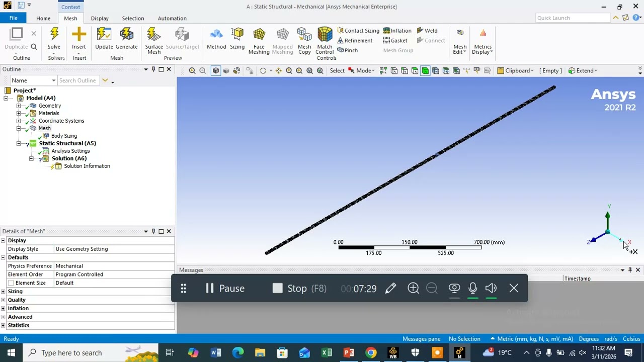This screenshot has width=644, height=362.
Task: Toggle recorder system audio speaker
Action: tap(491, 288)
